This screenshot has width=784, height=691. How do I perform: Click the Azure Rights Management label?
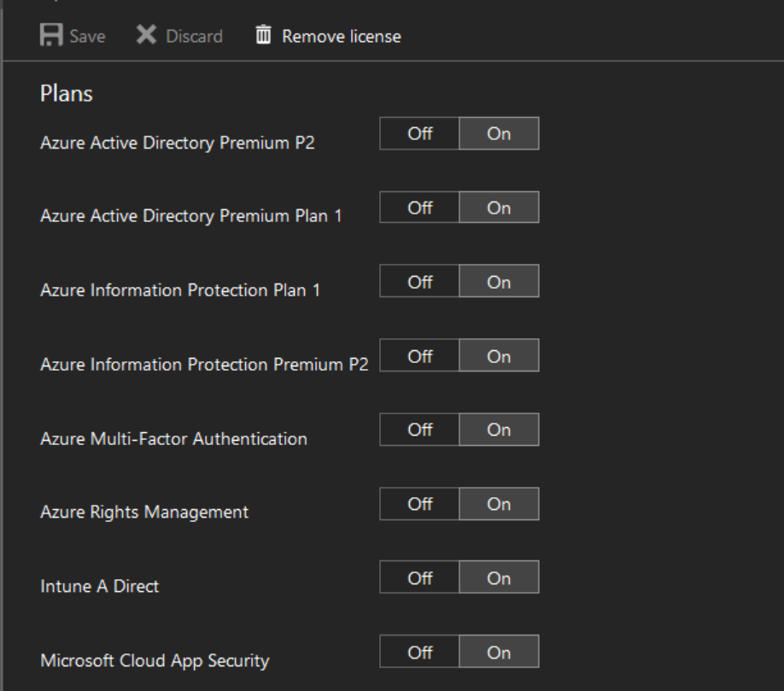pyautogui.click(x=144, y=512)
